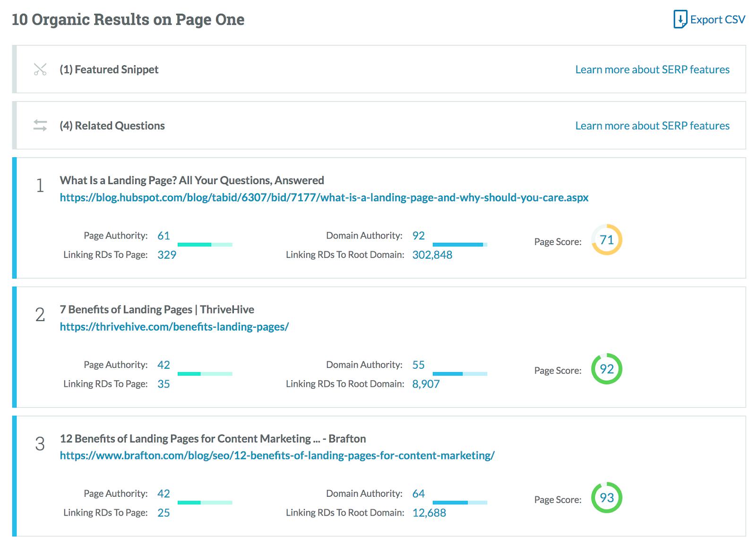The image size is (756, 544).
Task: Click the Export CSV link
Action: click(x=717, y=19)
